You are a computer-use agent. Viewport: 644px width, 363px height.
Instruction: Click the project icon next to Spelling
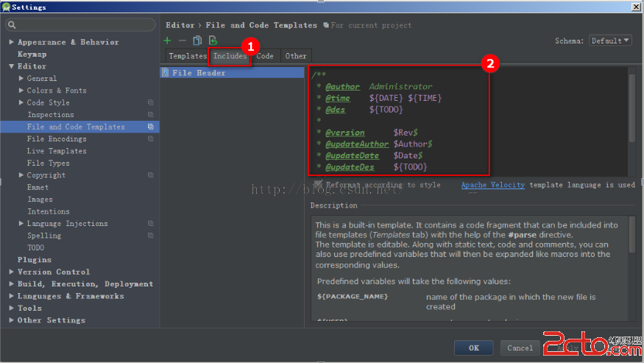click(x=151, y=236)
